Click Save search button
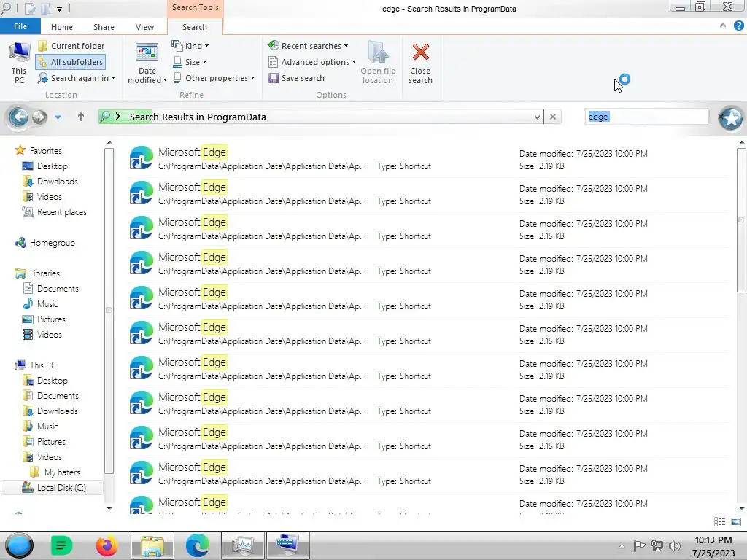Image resolution: width=747 pixels, height=560 pixels. point(296,78)
